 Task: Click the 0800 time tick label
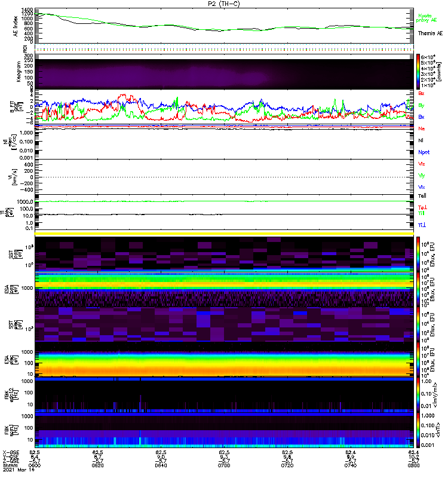(413, 465)
